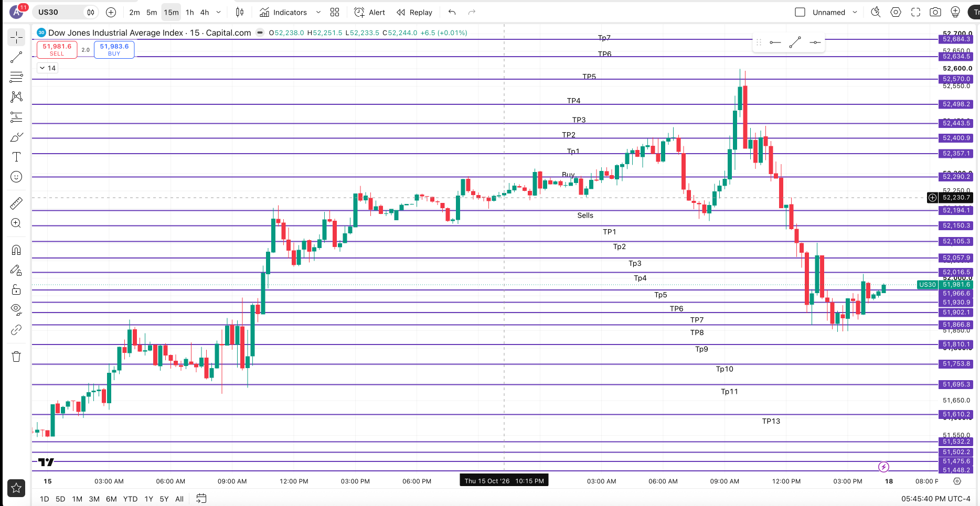This screenshot has height=506, width=980.
Task: Click the trash icon to remove drawings
Action: coord(16,357)
